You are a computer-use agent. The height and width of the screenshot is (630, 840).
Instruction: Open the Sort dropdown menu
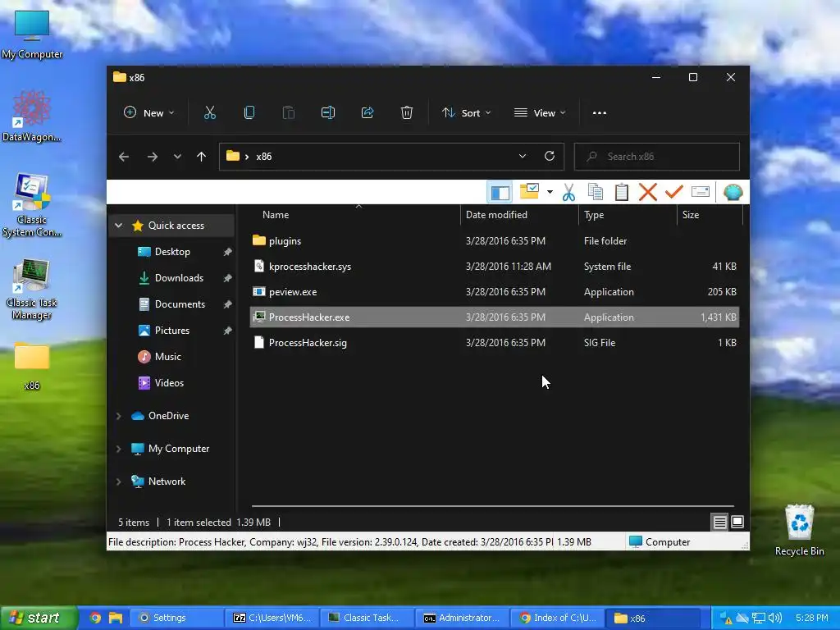click(x=466, y=113)
